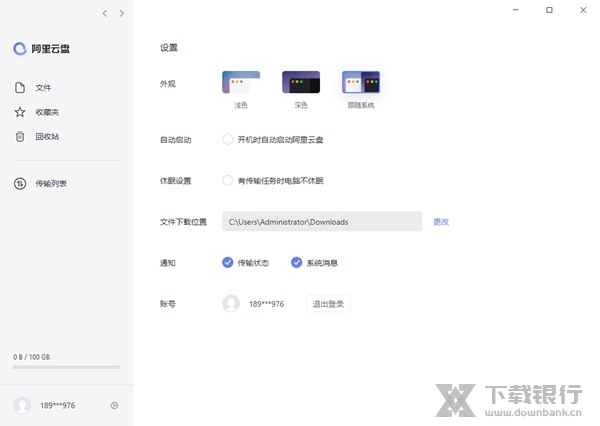
Task: Select the 深色 dark theme thumbnail
Action: coord(301,82)
